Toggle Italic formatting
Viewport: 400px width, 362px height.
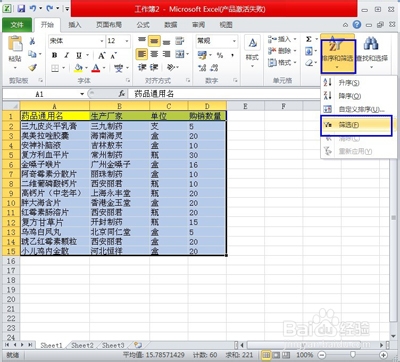pyautogui.click(x=66, y=55)
